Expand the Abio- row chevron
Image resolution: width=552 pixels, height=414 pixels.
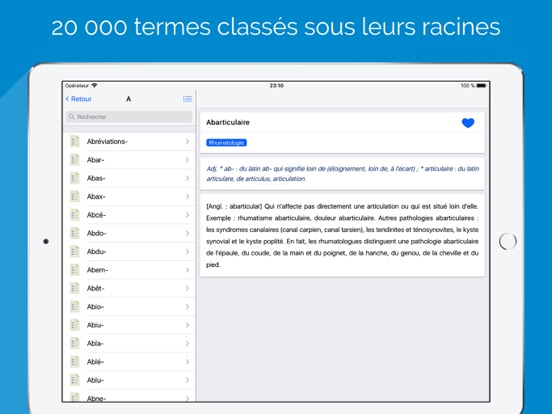click(x=187, y=307)
